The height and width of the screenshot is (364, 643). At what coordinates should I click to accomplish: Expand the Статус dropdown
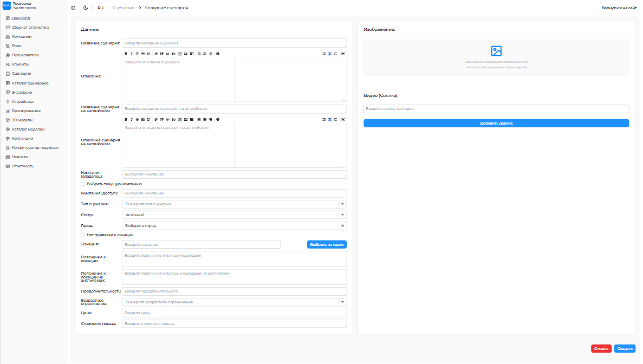click(x=342, y=215)
